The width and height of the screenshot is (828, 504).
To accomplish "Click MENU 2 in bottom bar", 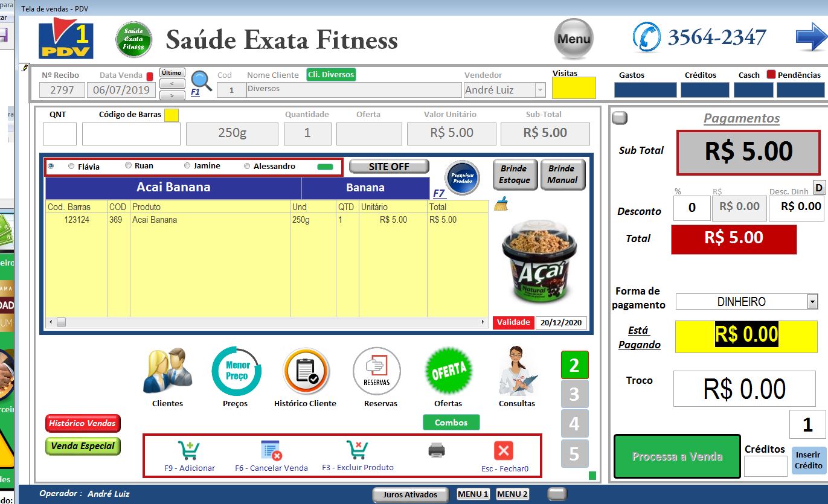I will tap(512, 494).
